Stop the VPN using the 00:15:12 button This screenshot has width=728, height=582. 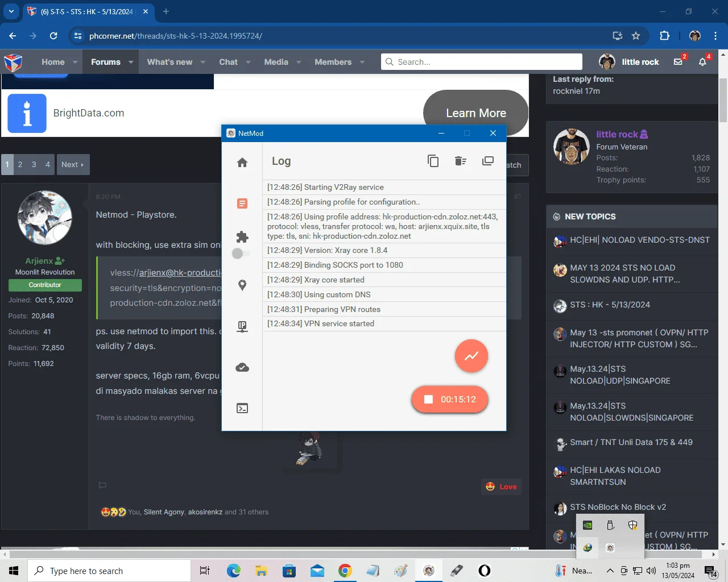point(450,400)
